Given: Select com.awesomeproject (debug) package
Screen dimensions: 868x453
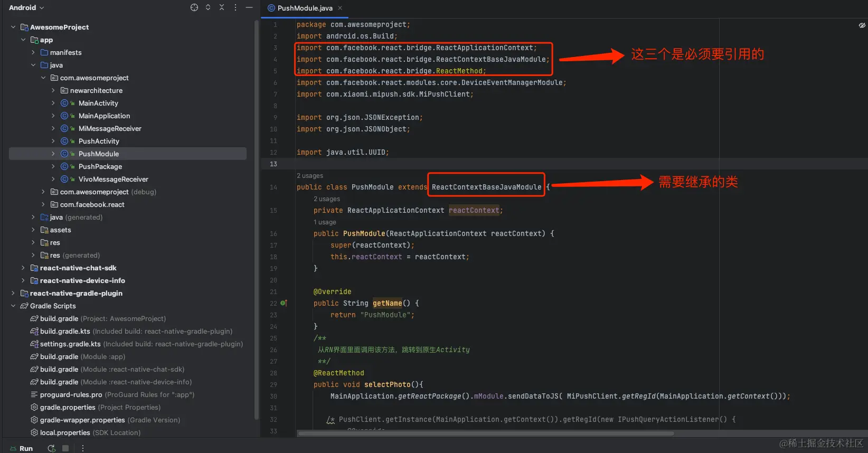Looking at the screenshot, I should 108,192.
